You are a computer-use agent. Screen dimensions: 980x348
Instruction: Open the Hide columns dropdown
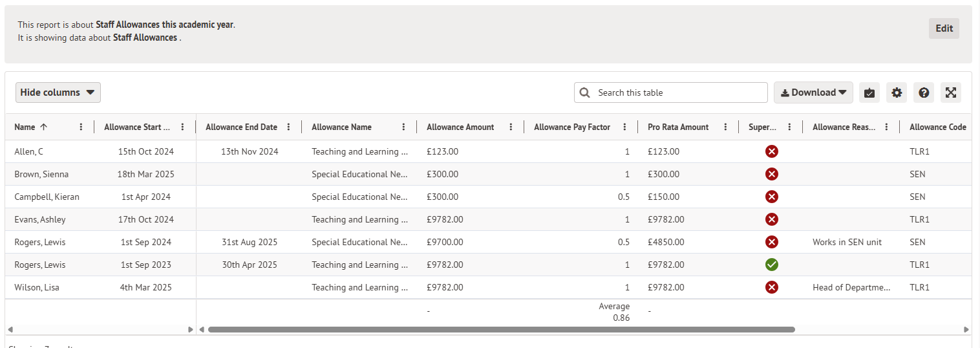pyautogui.click(x=58, y=92)
